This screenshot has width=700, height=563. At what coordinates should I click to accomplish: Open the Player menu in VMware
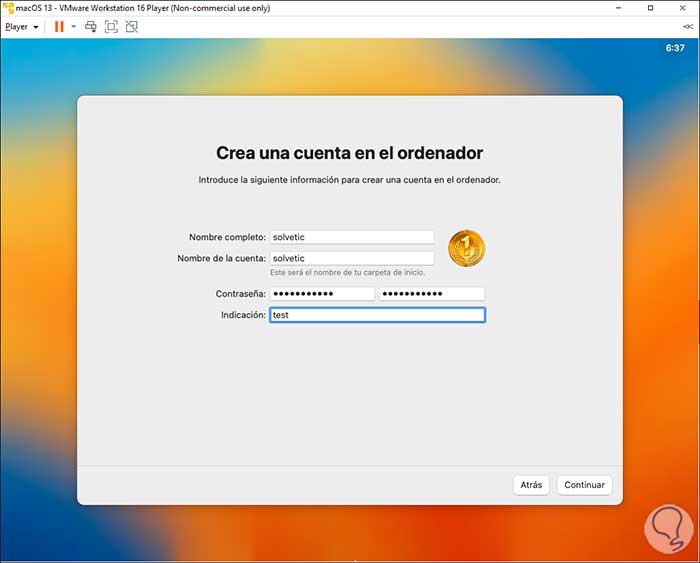[x=21, y=27]
